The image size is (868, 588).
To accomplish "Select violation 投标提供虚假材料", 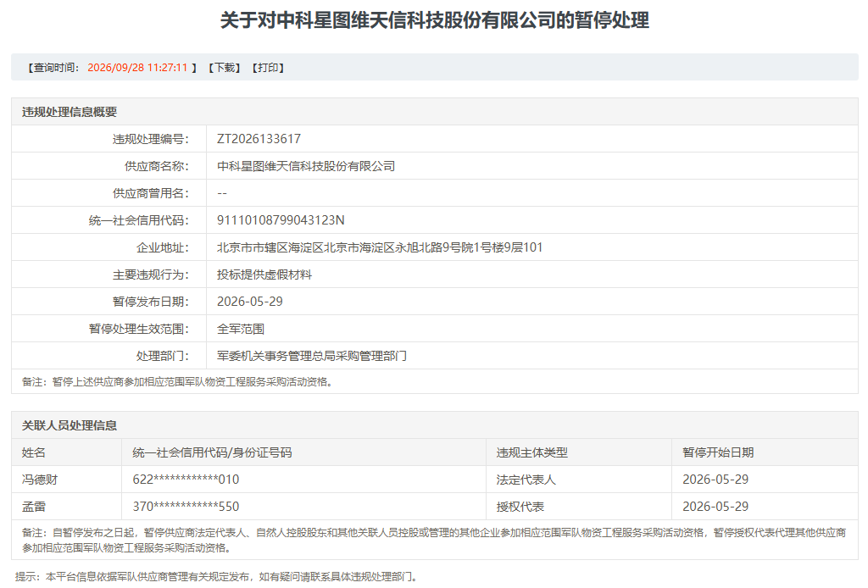I will click(x=264, y=275).
